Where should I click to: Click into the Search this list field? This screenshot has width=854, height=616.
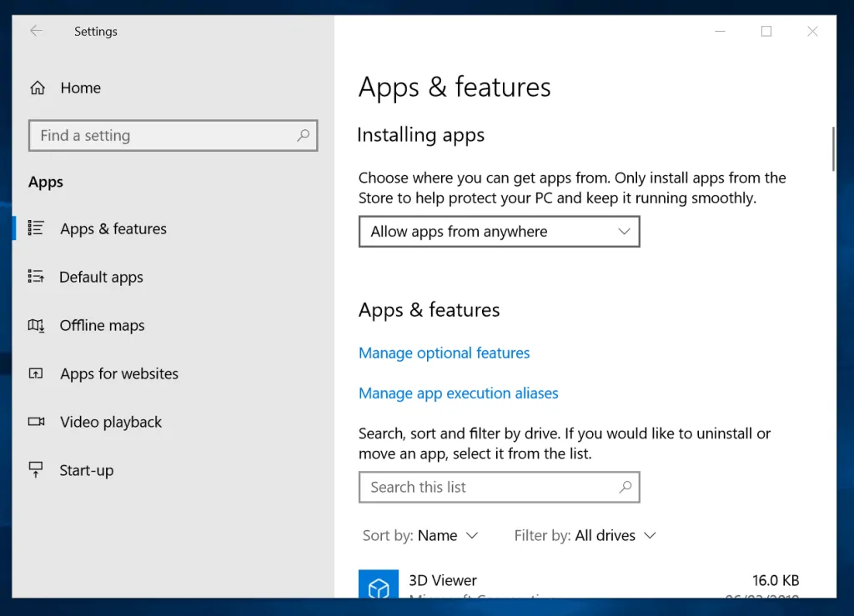(x=499, y=487)
